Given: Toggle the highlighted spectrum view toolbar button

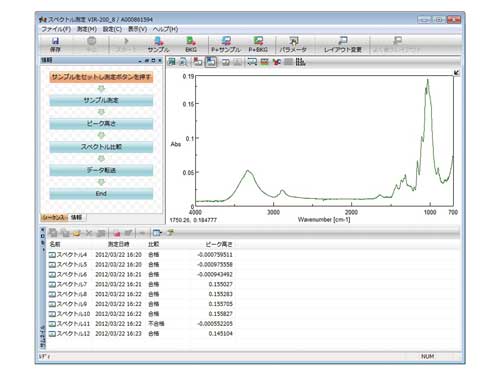Looking at the screenshot, I should coord(211,62).
